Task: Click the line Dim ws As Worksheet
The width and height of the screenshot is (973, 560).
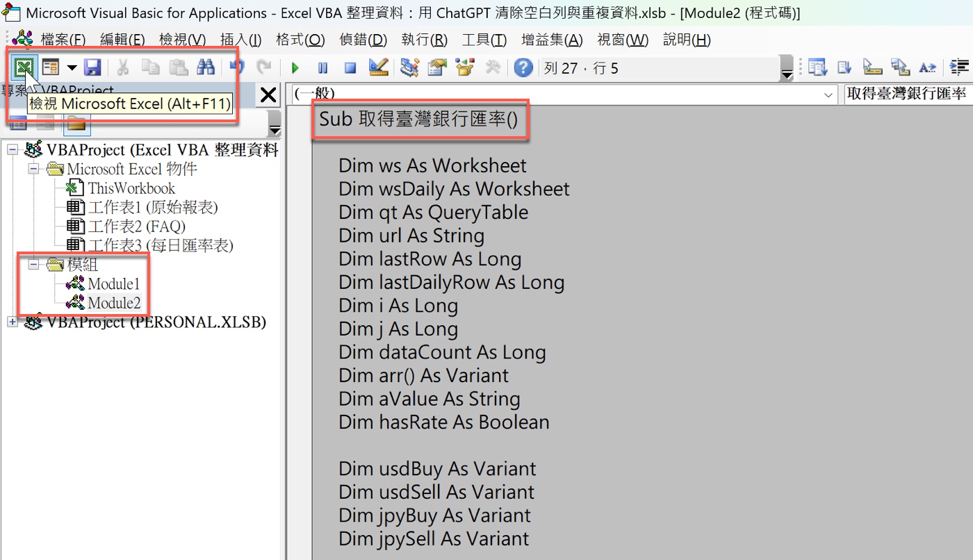Action: tap(432, 165)
